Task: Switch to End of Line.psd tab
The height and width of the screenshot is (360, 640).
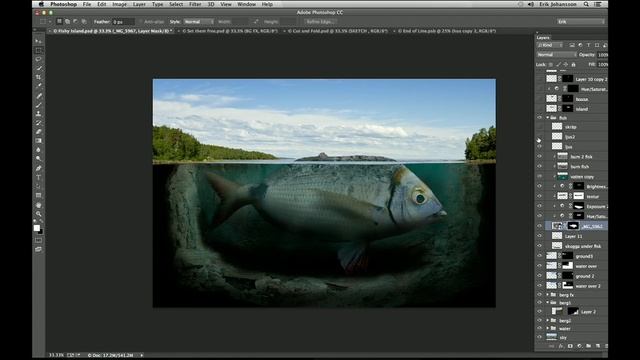Action: pyautogui.click(x=447, y=31)
